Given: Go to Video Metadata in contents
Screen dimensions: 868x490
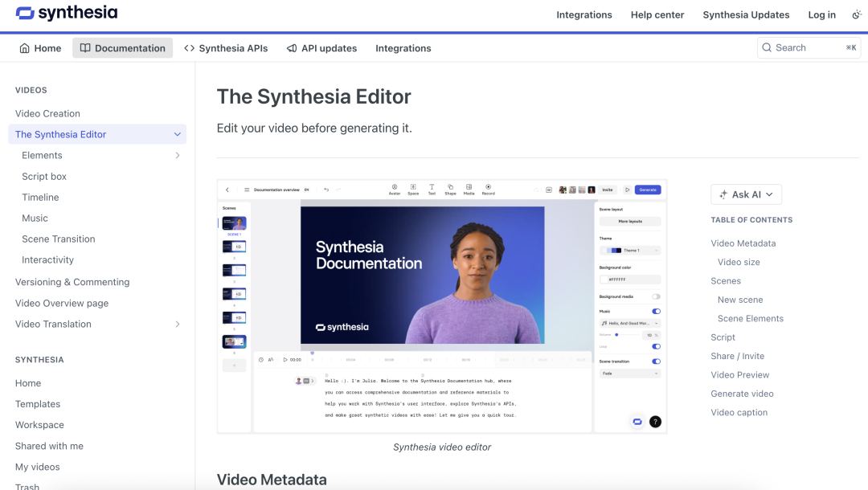Looking at the screenshot, I should (x=743, y=243).
